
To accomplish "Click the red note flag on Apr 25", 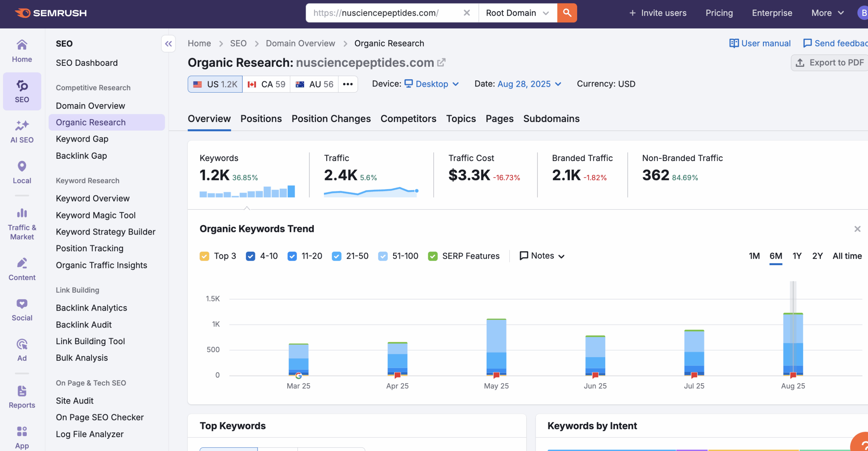I will pyautogui.click(x=397, y=375).
